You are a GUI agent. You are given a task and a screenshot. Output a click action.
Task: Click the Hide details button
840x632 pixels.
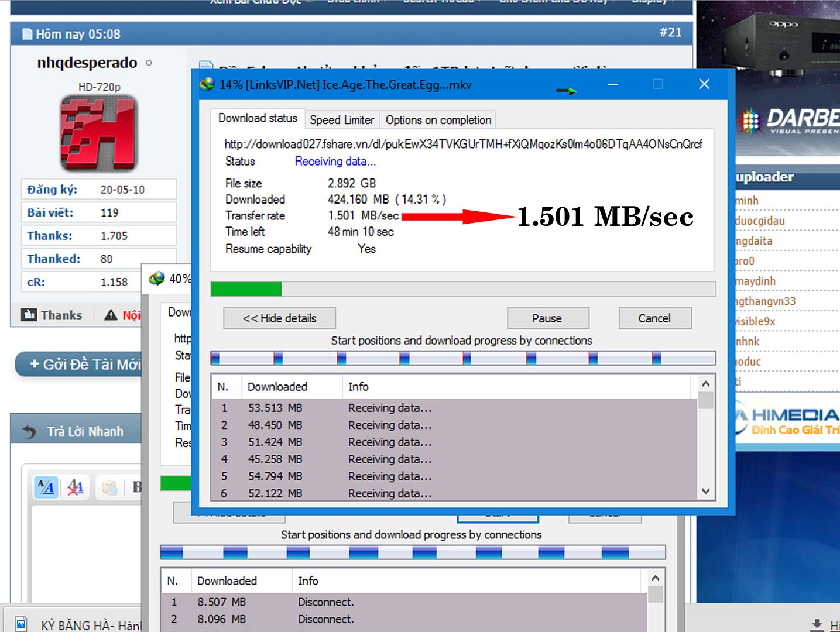click(279, 318)
